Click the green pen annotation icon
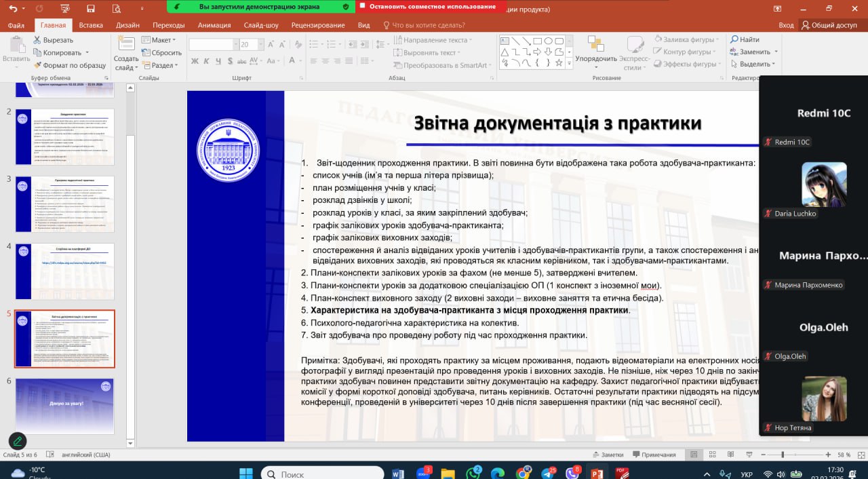This screenshot has width=868, height=479. [x=18, y=441]
